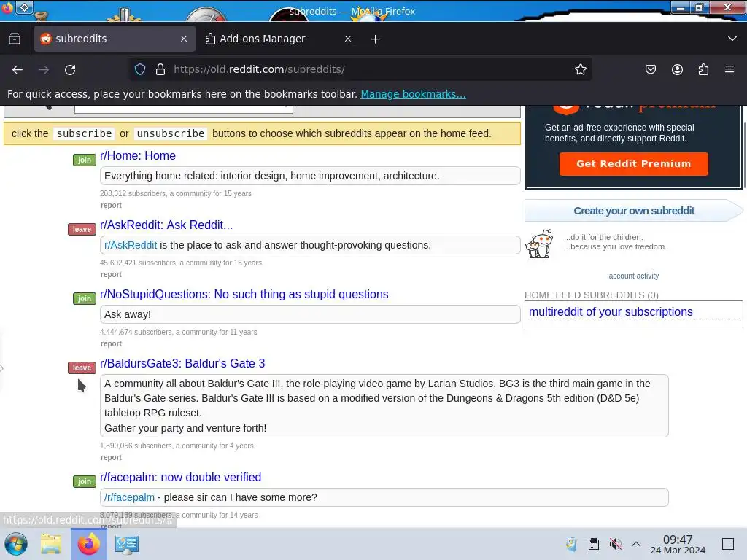Image resolution: width=747 pixels, height=560 pixels.
Task: Open a new tab with the plus button
Action: (x=376, y=39)
